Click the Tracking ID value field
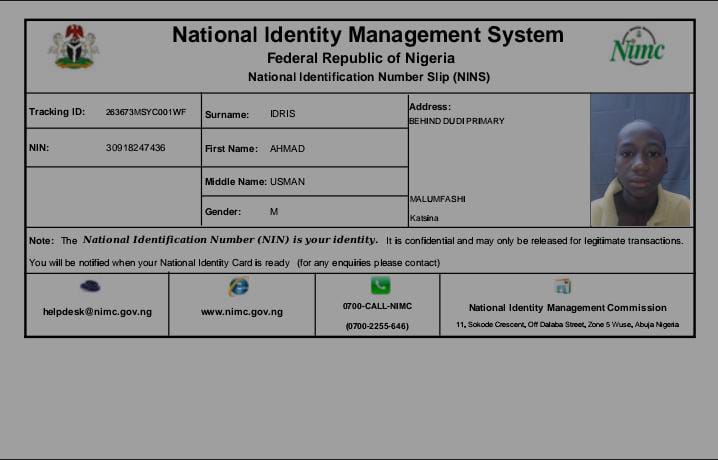 click(146, 112)
